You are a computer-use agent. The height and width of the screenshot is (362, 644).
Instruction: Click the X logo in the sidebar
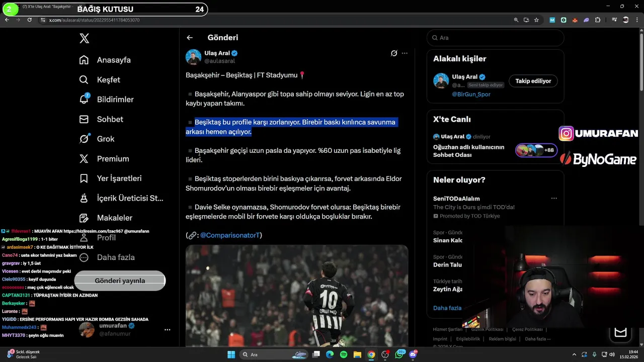click(x=84, y=38)
